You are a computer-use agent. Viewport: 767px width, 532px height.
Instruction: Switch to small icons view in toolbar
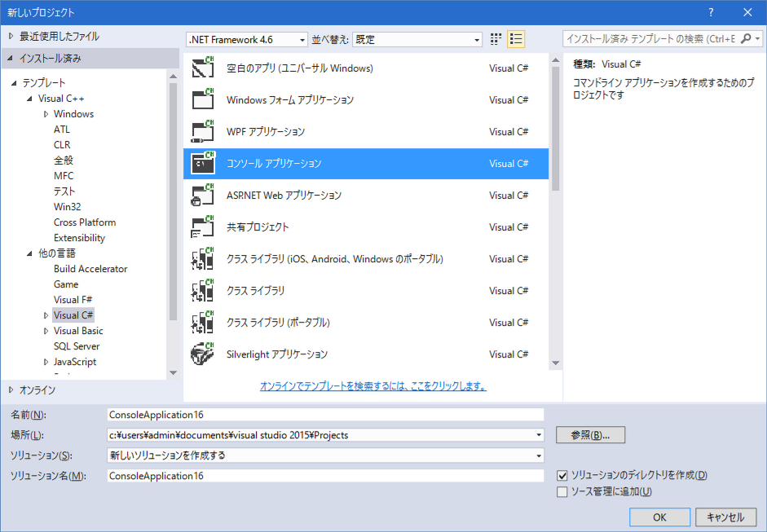[x=496, y=39]
